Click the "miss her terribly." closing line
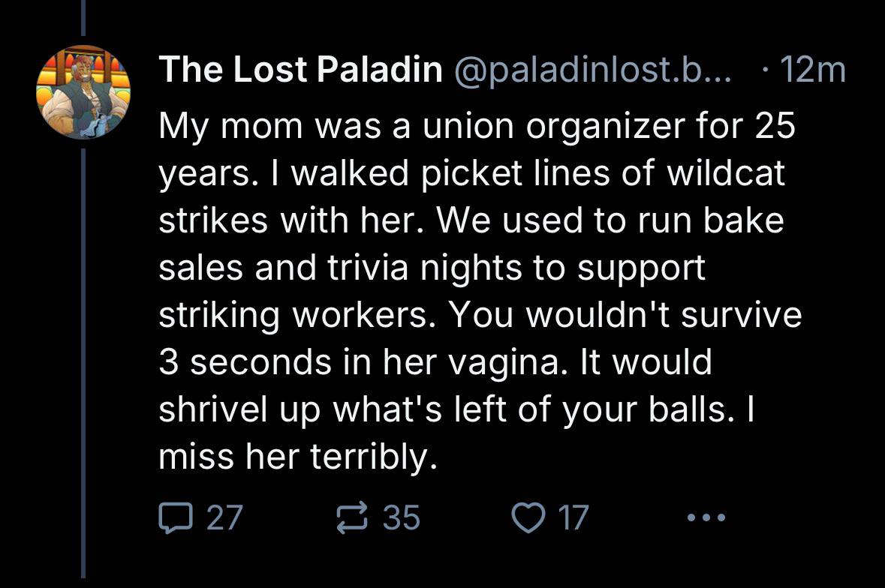 [x=297, y=456]
